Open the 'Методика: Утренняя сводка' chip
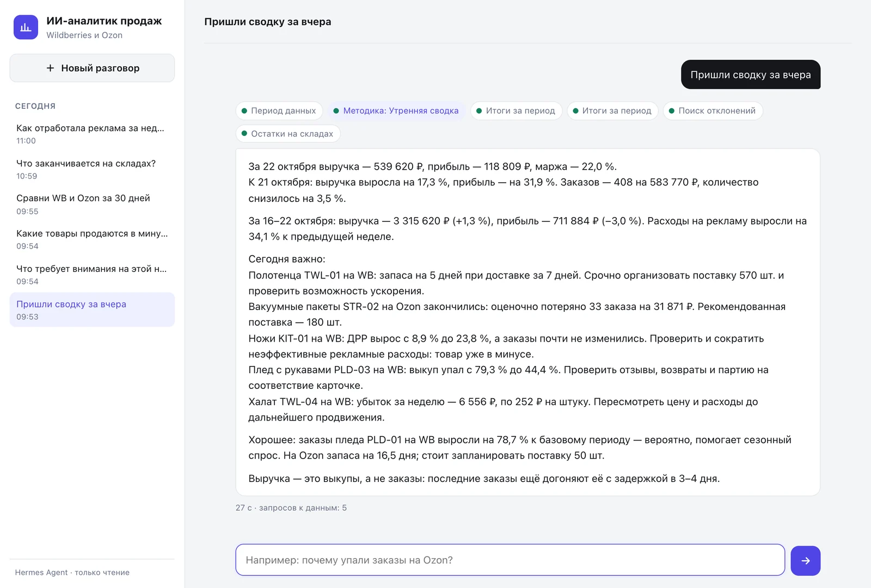871x588 pixels. [x=396, y=111]
